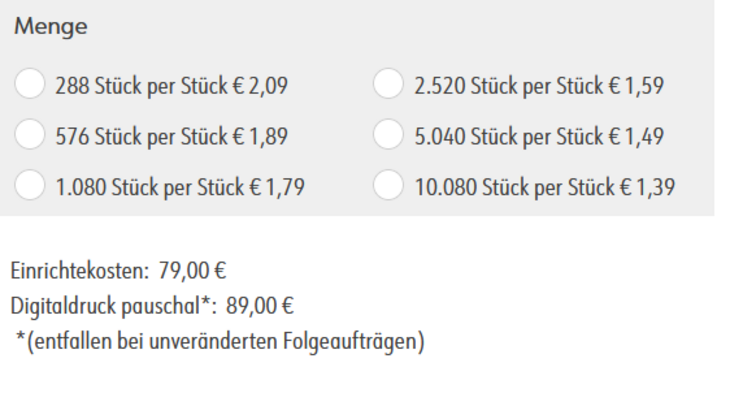Select the 1.080 Stück radio button
Viewport: 730px width, 393px height.
[30, 185]
